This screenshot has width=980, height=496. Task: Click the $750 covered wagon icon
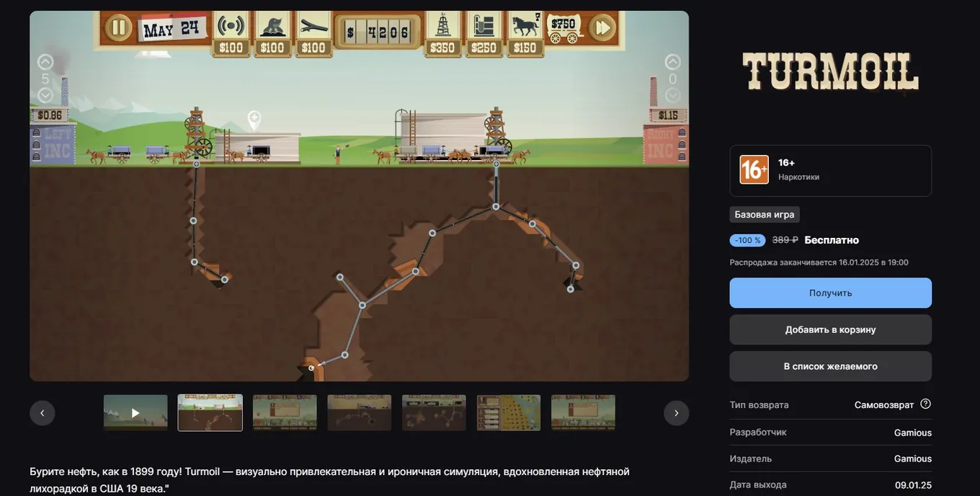click(564, 27)
